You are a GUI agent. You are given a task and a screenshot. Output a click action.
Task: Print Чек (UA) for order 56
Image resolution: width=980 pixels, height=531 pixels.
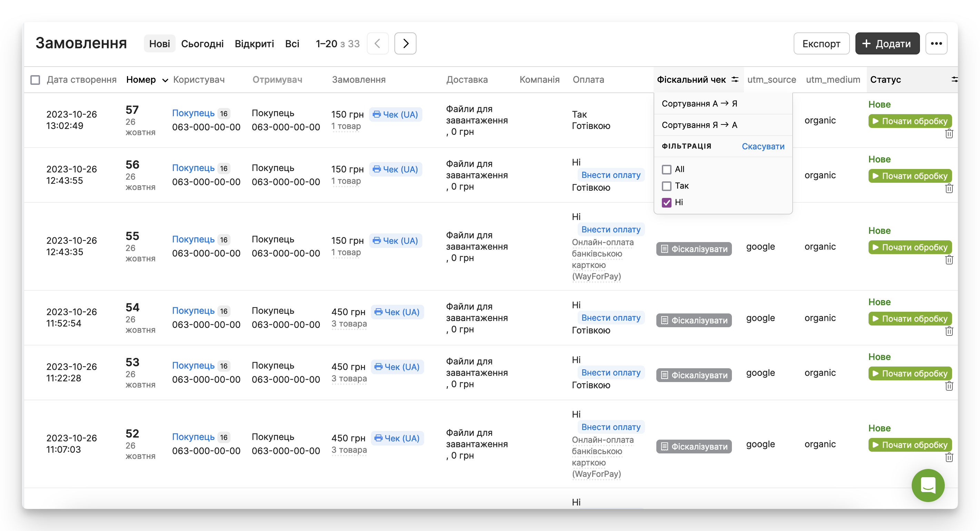pyautogui.click(x=395, y=169)
